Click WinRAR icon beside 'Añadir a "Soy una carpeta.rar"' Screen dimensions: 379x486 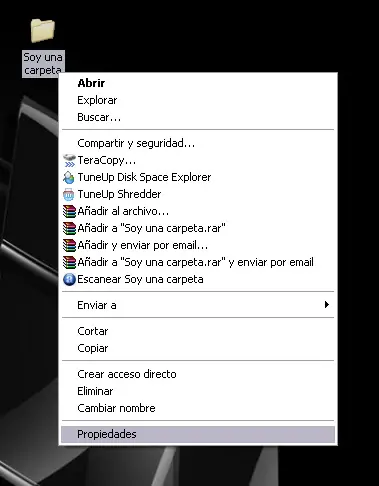tap(69, 228)
